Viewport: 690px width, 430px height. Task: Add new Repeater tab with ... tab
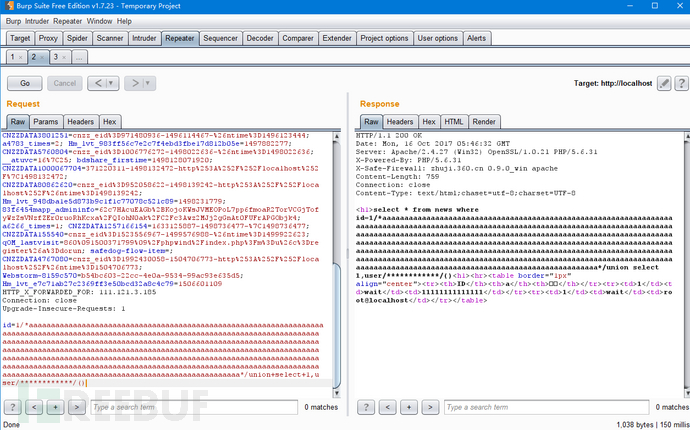point(79,57)
